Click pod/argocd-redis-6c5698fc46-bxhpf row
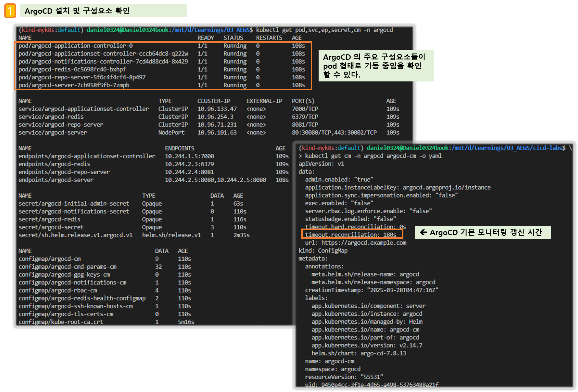 (x=72, y=69)
